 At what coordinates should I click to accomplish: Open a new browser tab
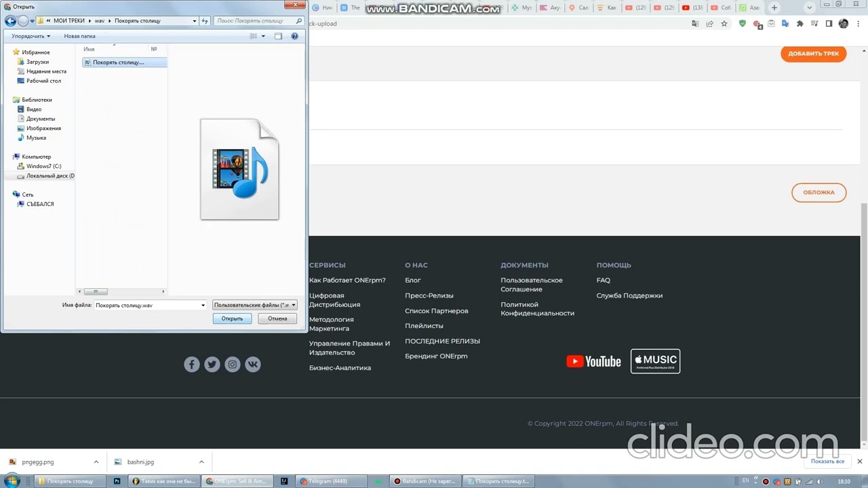click(774, 7)
